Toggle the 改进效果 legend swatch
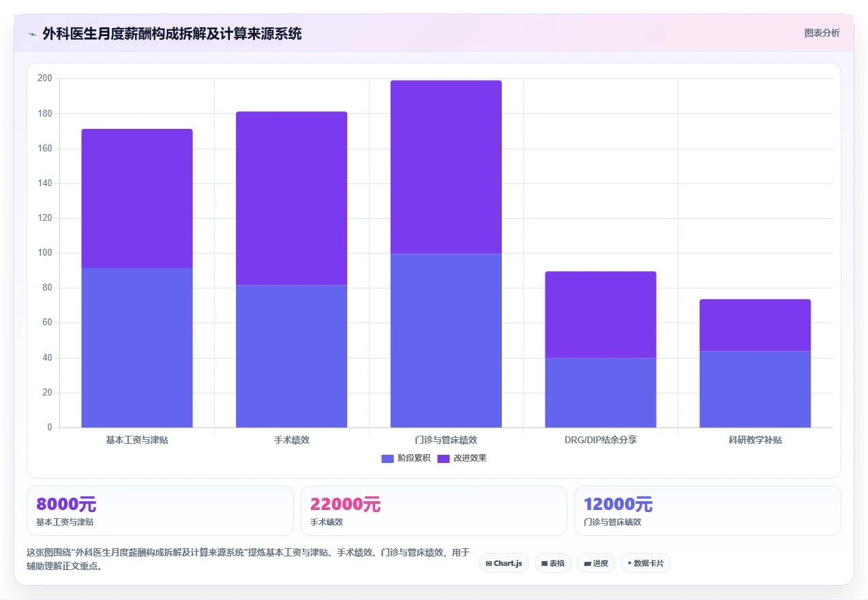 (443, 459)
